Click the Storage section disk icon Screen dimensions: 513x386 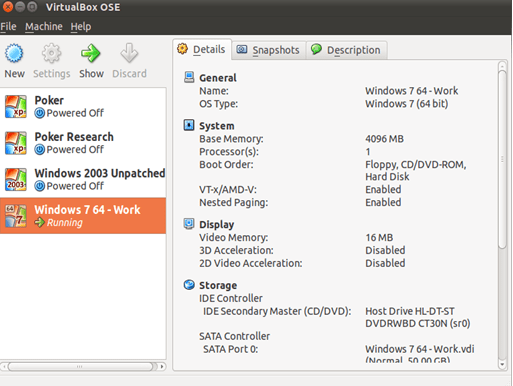pos(189,285)
